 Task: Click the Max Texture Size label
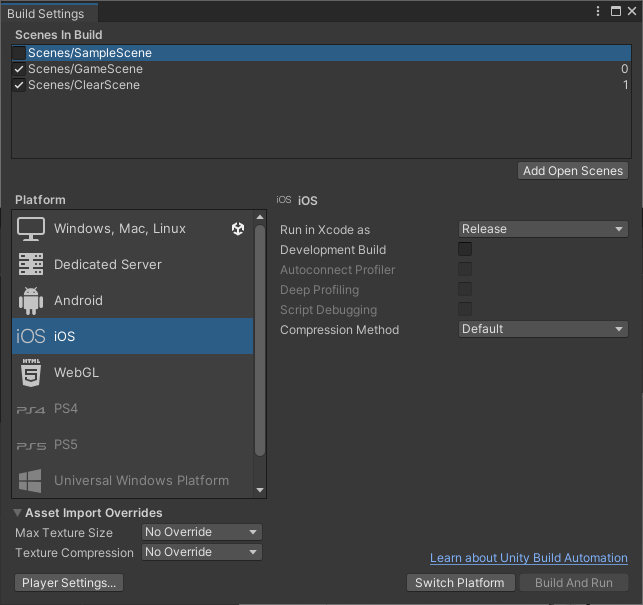(x=64, y=533)
